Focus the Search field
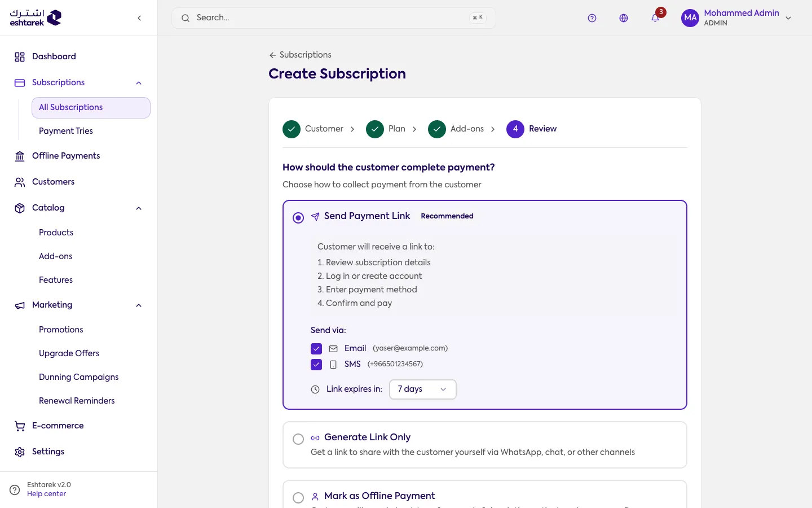This screenshot has width=812, height=508. click(334, 18)
